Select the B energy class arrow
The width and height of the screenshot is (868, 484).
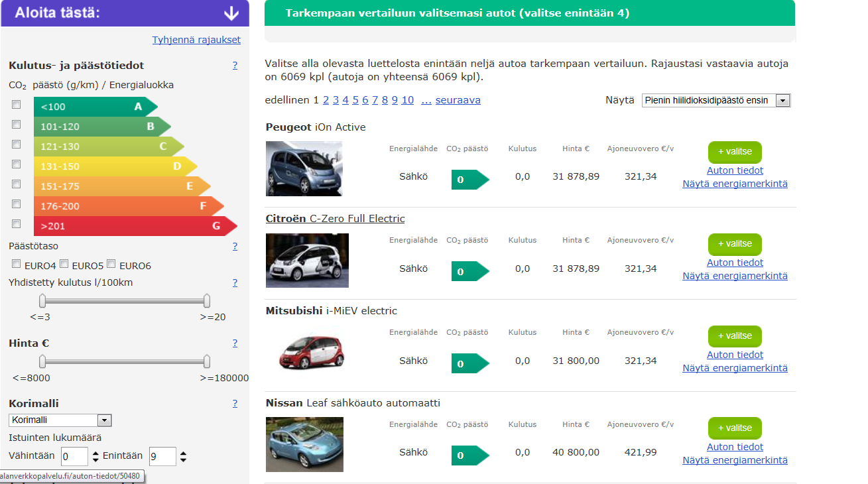[x=102, y=127]
